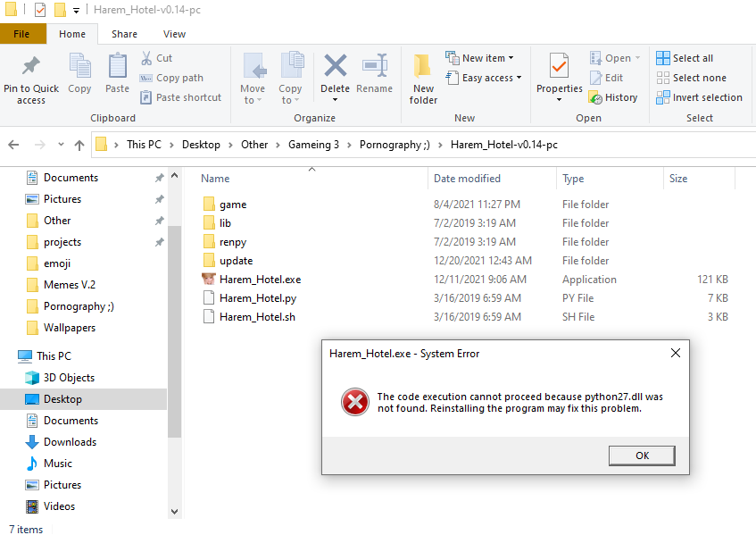This screenshot has width=756, height=535.
Task: Open the Easy access dropdown
Action: [484, 78]
